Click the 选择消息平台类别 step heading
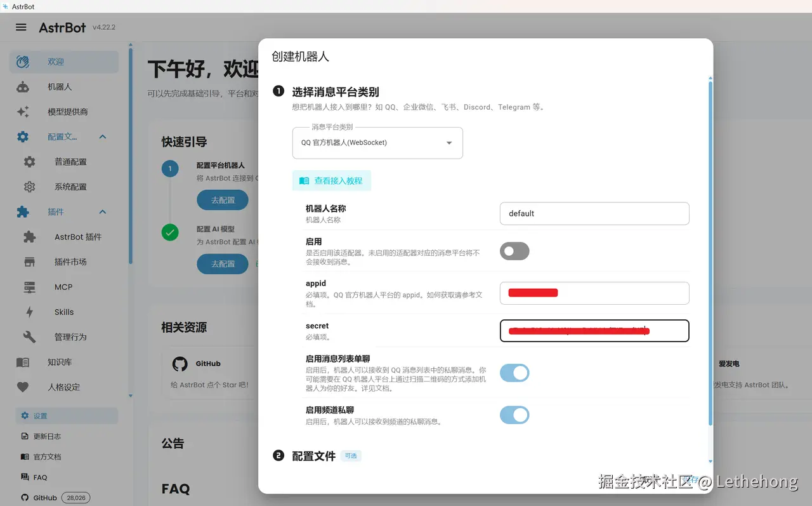 point(336,91)
